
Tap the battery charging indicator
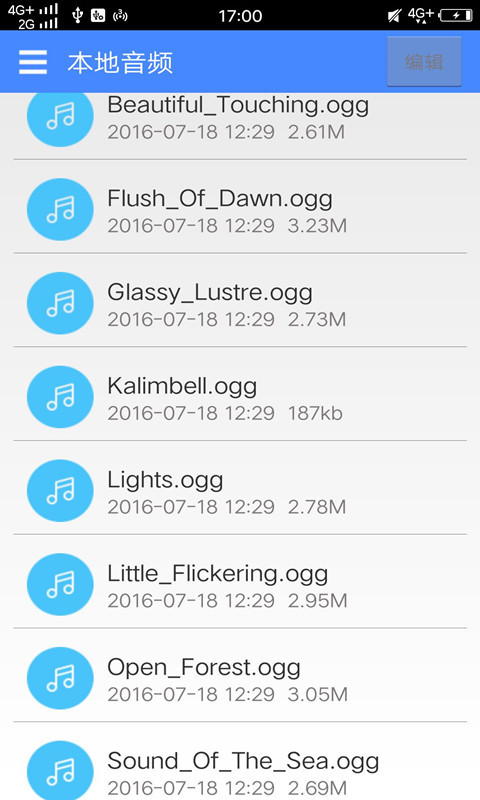(456, 15)
